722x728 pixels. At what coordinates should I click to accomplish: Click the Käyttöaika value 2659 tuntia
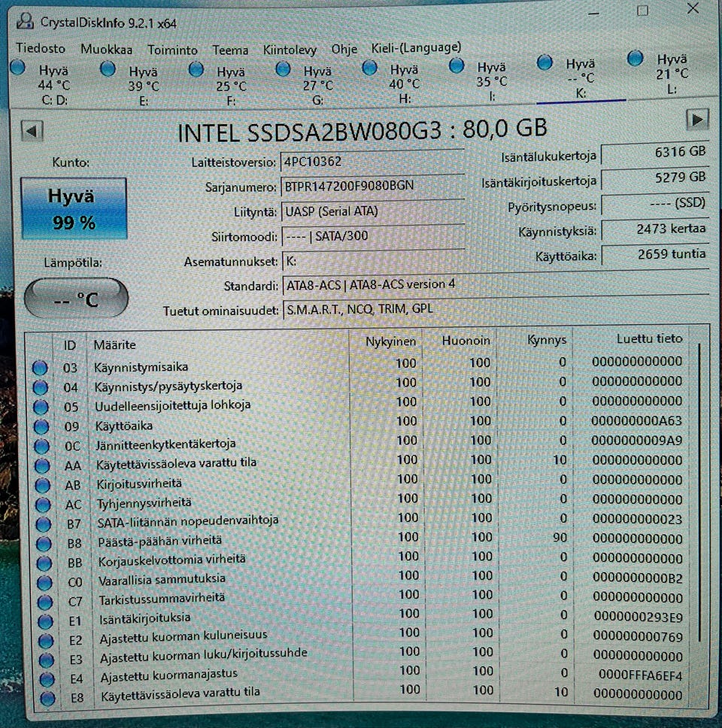655,254
